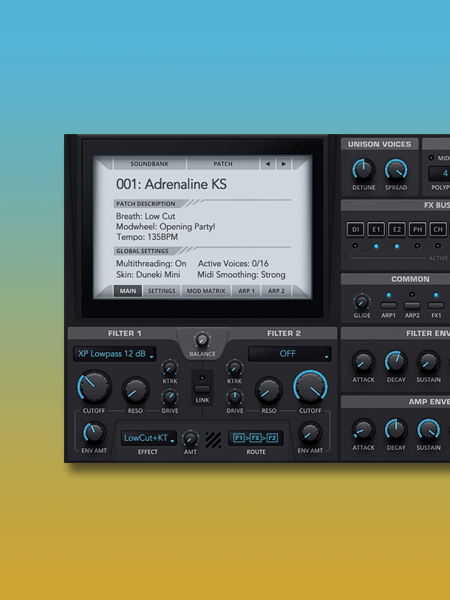450x600 pixels.
Task: Open the SOUNDBANK selector
Action: 149,164
